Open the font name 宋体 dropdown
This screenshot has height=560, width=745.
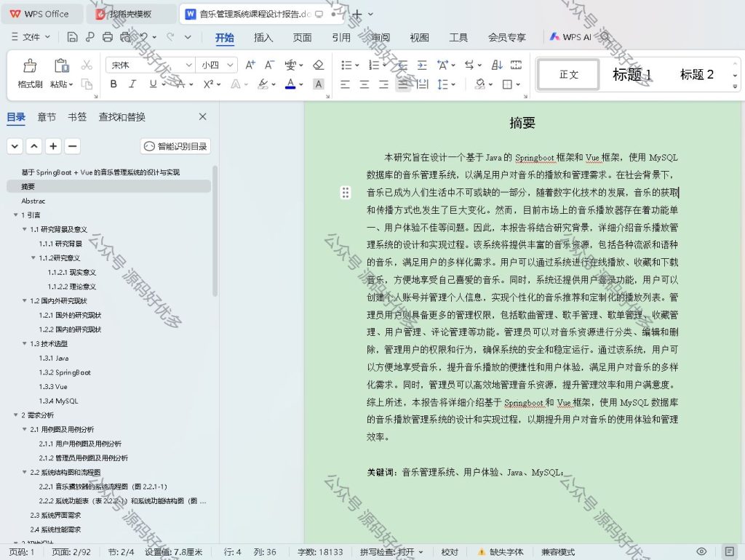pos(188,65)
